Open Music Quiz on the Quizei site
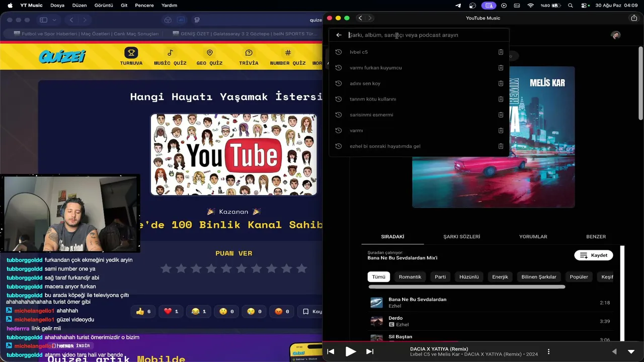Screen dimensions: 644x362 click(170, 57)
